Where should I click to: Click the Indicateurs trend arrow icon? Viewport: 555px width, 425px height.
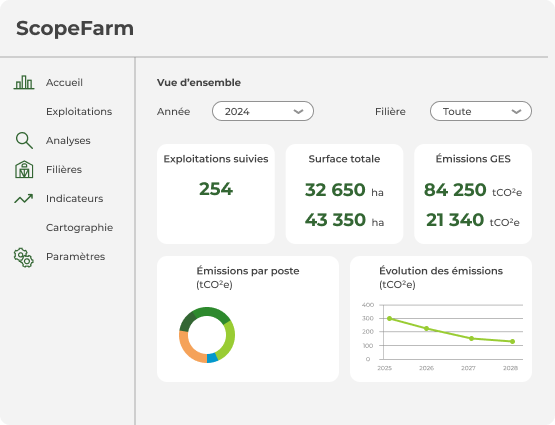tap(24, 199)
